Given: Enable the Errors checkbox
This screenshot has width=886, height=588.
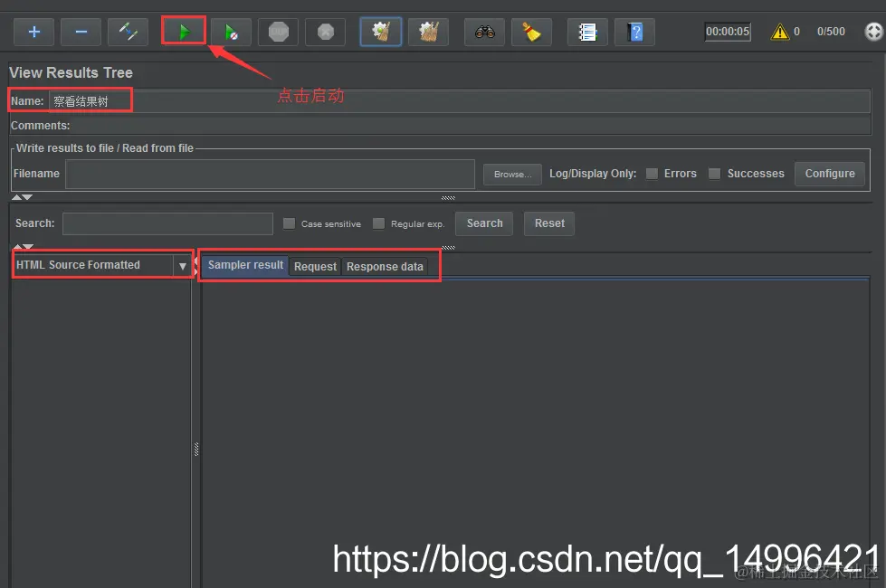Looking at the screenshot, I should point(653,174).
